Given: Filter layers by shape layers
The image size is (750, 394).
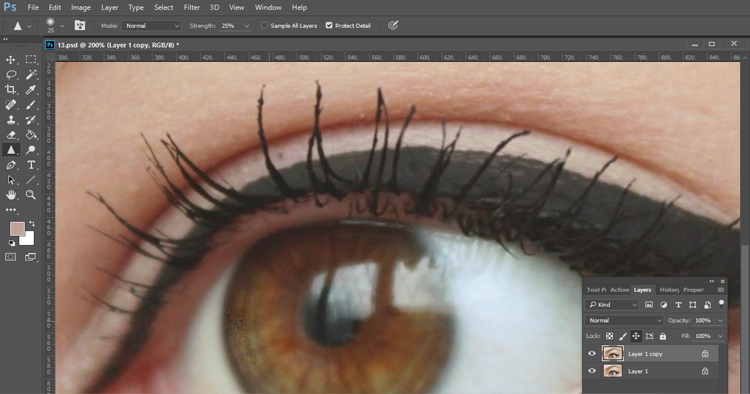Looking at the screenshot, I should click(693, 305).
